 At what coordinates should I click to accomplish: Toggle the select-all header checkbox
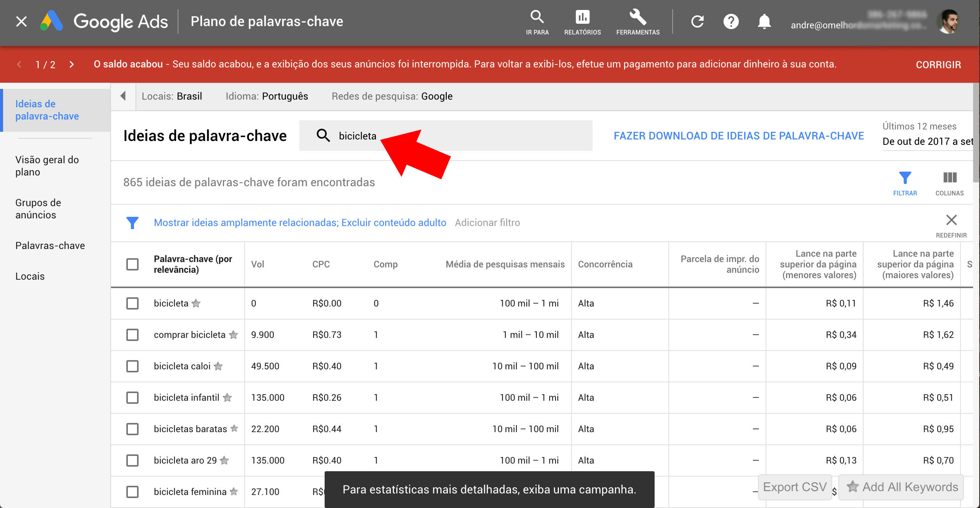(x=132, y=264)
